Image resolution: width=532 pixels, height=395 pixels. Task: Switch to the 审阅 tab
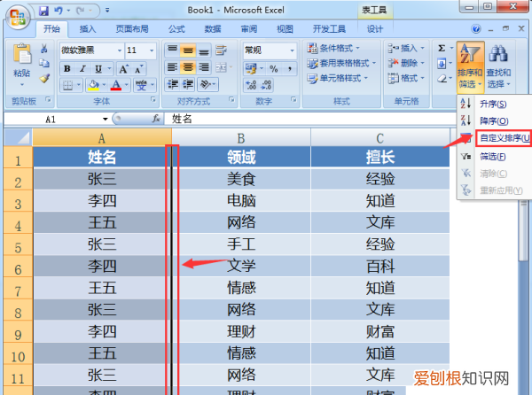pyautogui.click(x=248, y=29)
